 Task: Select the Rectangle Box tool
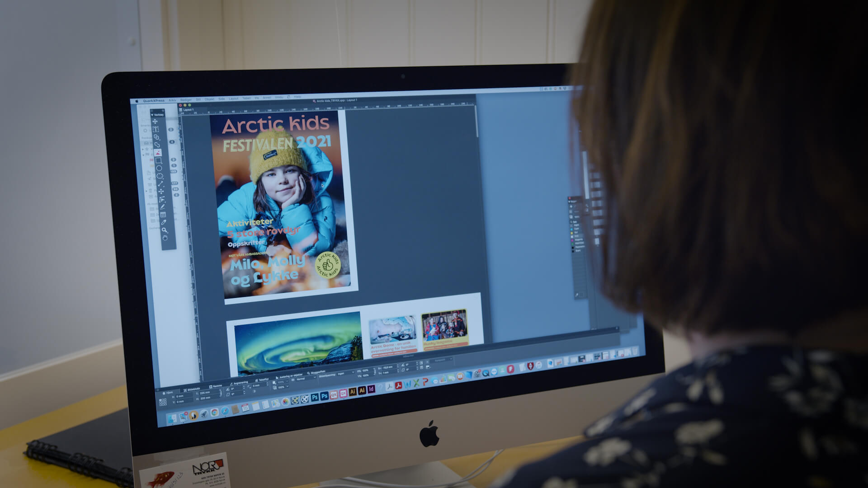tap(158, 160)
